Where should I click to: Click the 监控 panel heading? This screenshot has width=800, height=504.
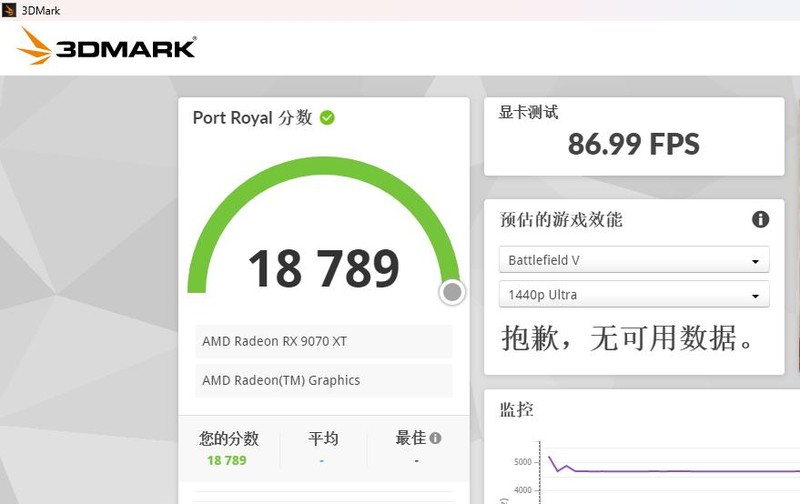click(516, 409)
